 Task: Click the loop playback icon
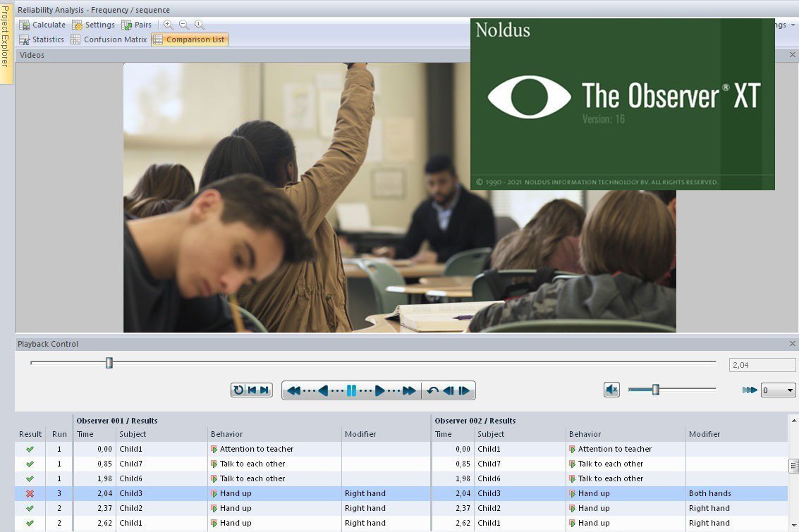(x=238, y=390)
